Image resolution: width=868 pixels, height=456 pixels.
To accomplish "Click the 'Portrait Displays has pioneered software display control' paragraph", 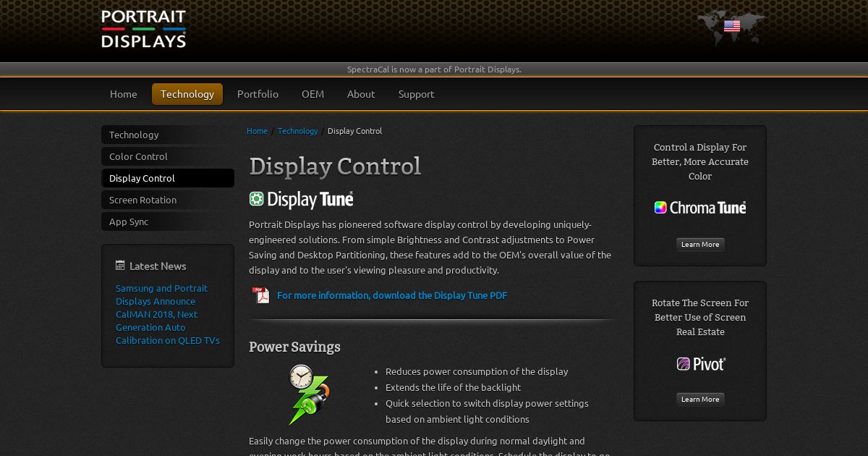I will tap(430, 247).
